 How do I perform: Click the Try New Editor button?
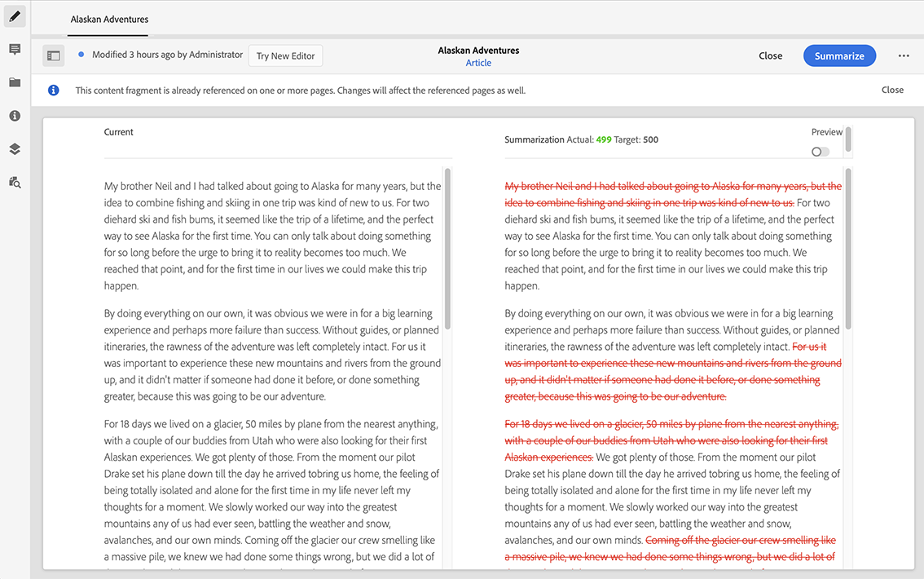[x=285, y=56]
